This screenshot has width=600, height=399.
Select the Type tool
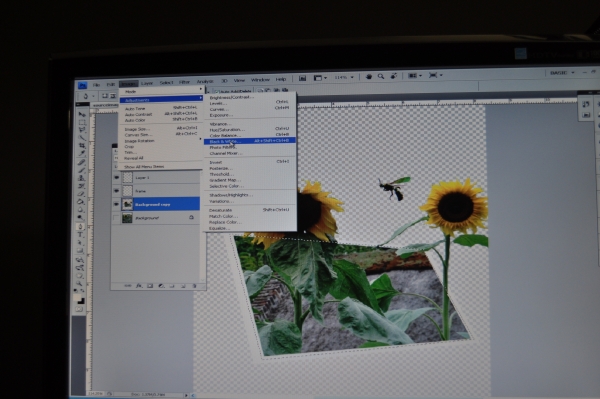pos(81,235)
